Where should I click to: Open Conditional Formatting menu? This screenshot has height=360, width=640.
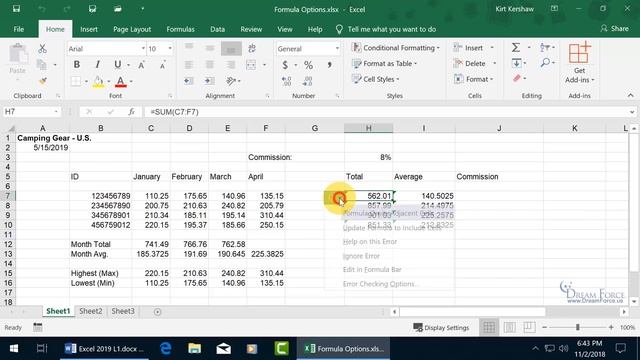396,48
